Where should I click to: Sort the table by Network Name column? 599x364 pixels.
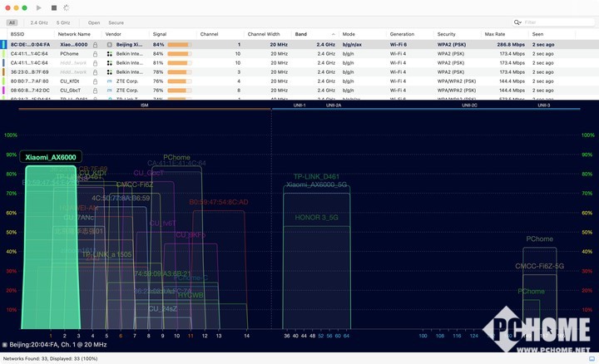(74, 34)
